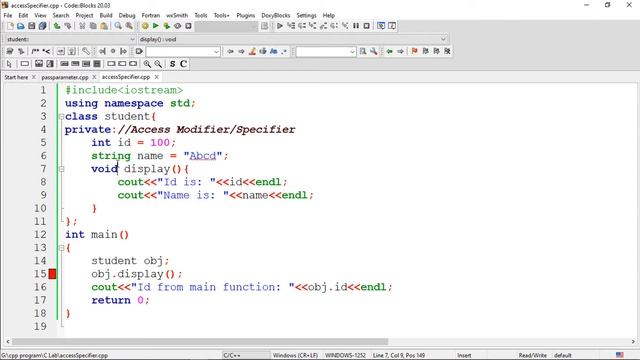Collapse main function fold at line 13
Viewport: 640px width, 360px height.
click(61, 247)
